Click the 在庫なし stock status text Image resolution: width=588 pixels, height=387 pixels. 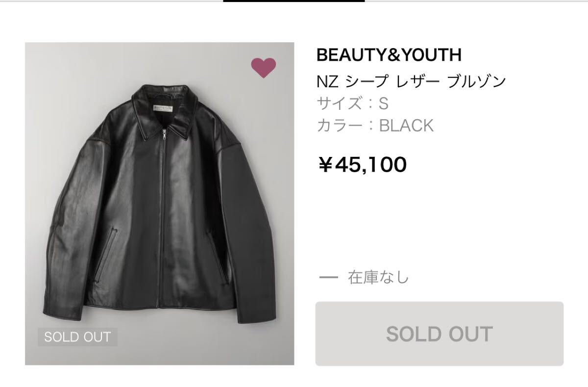pyautogui.click(x=378, y=278)
